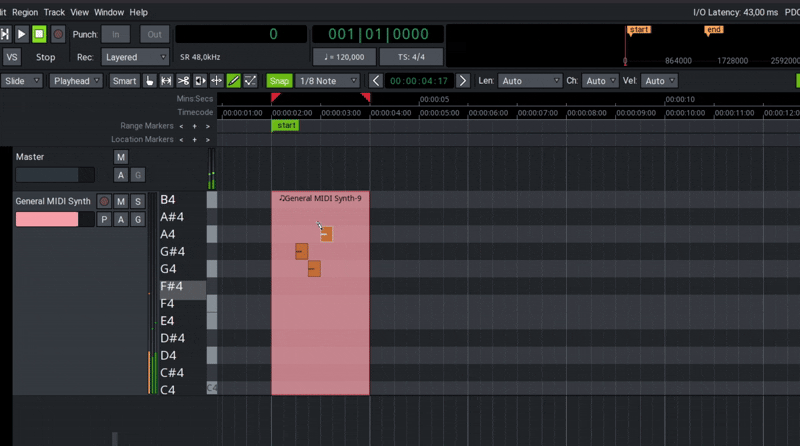Click the global Record button
The height and width of the screenshot is (446, 800).
(58, 34)
